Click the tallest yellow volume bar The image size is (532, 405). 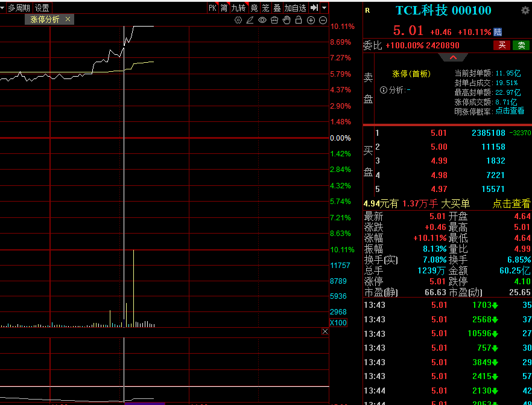134,289
